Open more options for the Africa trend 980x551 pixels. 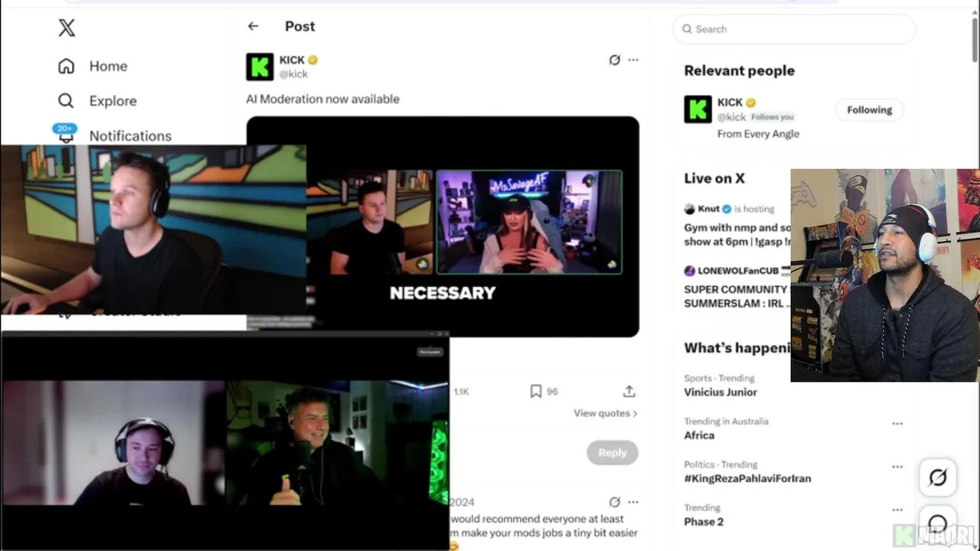897,423
